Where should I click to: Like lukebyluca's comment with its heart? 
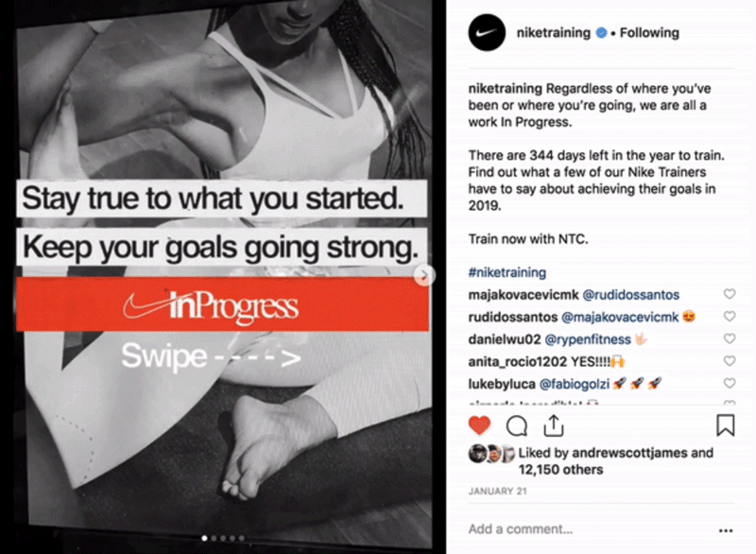pos(730,383)
